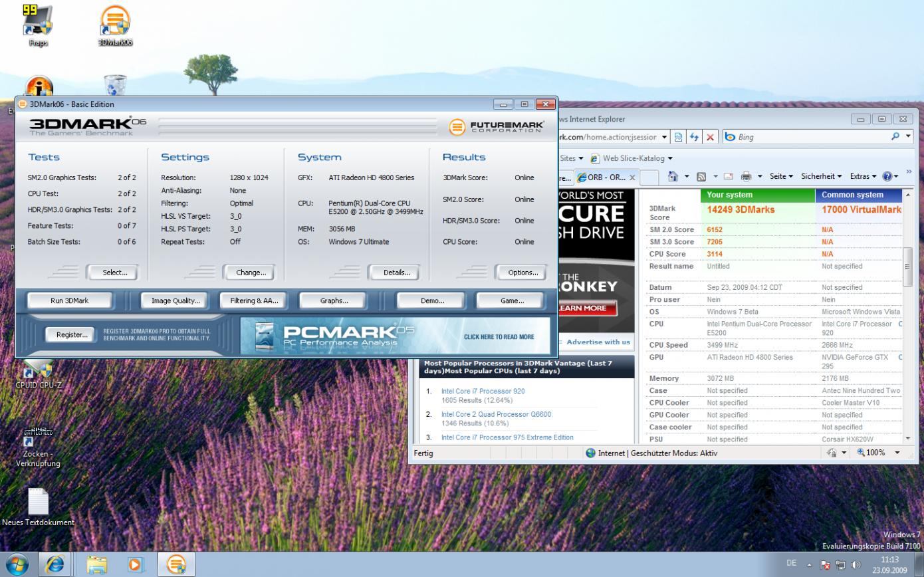Click the Demo... button

(x=432, y=300)
